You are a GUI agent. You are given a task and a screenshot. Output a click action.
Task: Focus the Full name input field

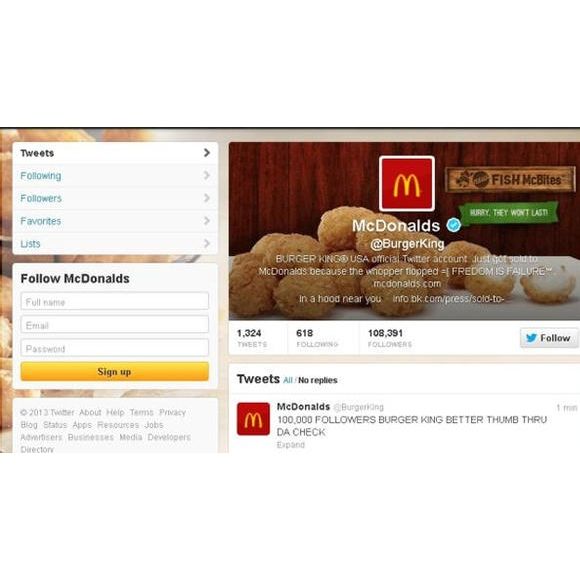(x=115, y=301)
